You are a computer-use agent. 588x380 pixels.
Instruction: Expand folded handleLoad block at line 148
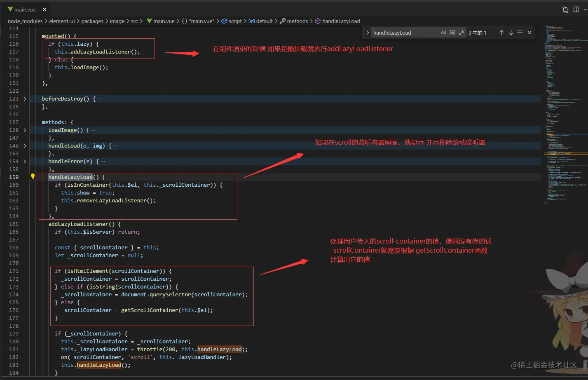(x=25, y=146)
